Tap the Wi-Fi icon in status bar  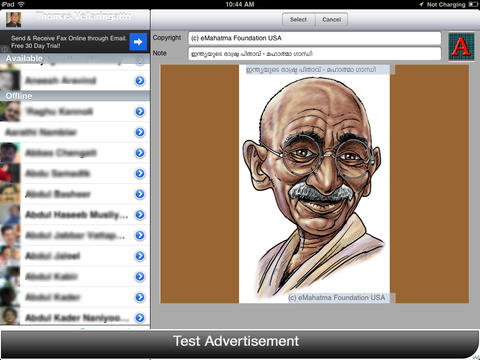tap(21, 4)
